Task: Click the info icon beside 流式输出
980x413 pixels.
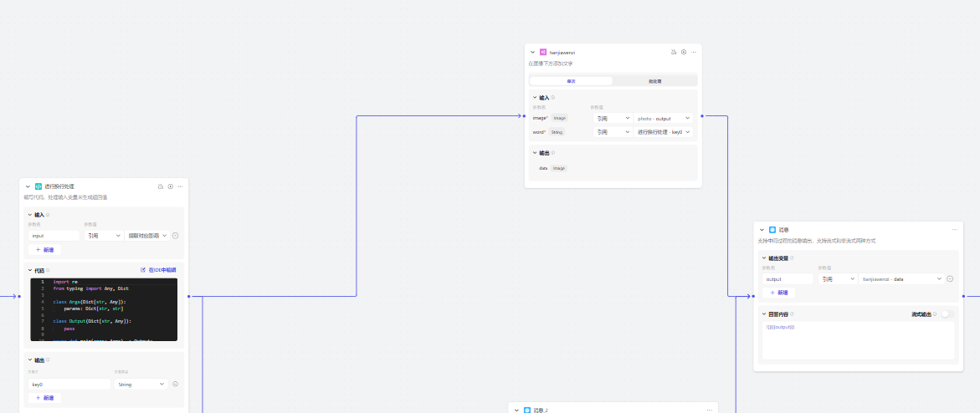Action: point(935,314)
